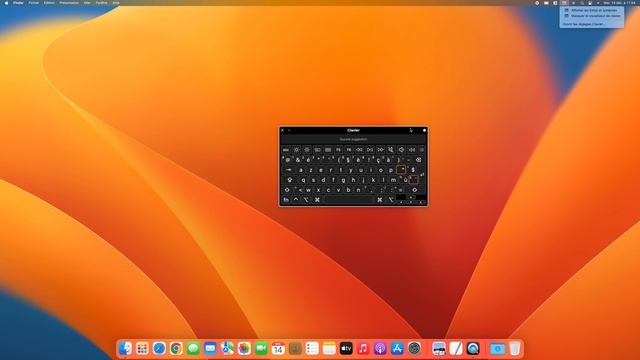Click the rewind media key

360,150
